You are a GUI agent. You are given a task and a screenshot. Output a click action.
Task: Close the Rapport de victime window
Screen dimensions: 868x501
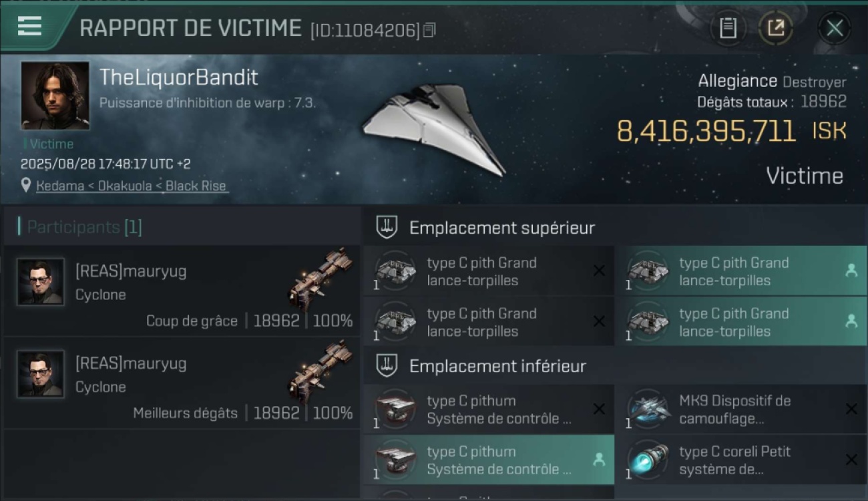835,28
